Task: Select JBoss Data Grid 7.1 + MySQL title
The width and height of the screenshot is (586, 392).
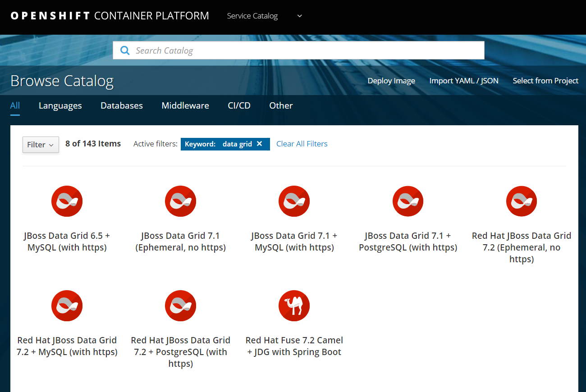Action: tap(294, 242)
